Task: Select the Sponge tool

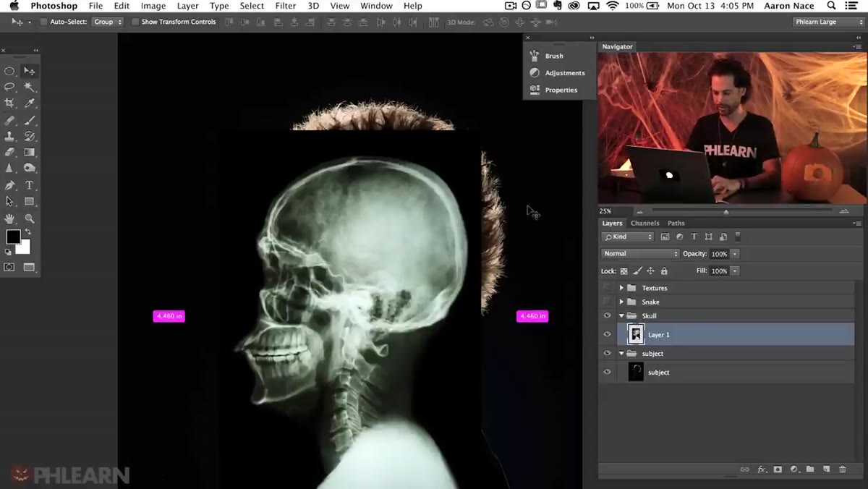Action: click(x=30, y=169)
